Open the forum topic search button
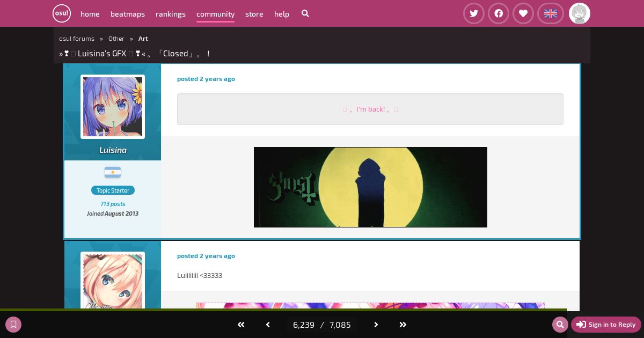The width and height of the screenshot is (644, 338). click(x=560, y=325)
